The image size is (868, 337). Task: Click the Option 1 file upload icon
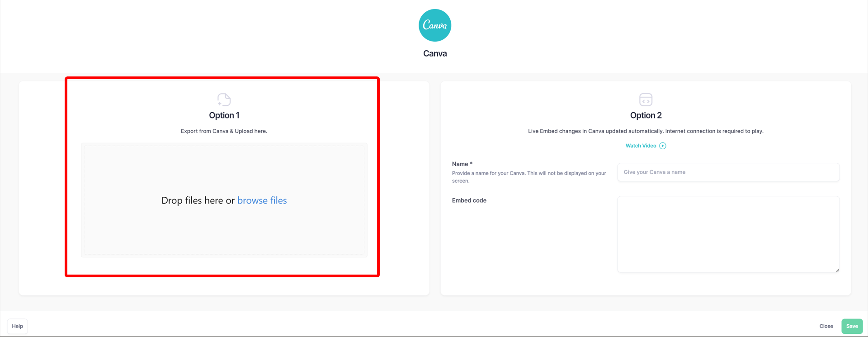pyautogui.click(x=224, y=100)
